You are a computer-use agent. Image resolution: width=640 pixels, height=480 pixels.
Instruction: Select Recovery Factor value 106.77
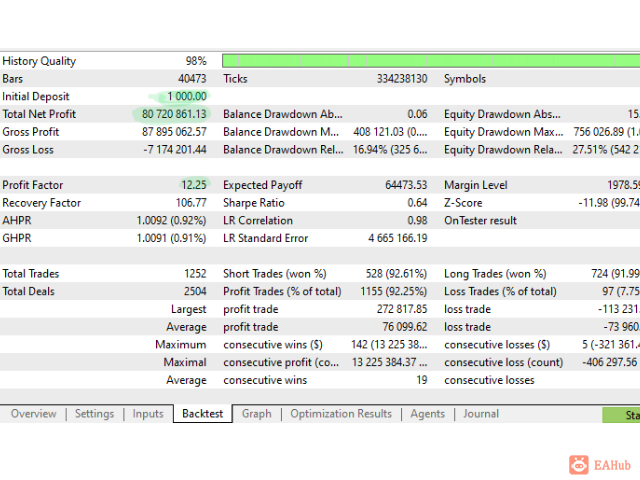189,202
